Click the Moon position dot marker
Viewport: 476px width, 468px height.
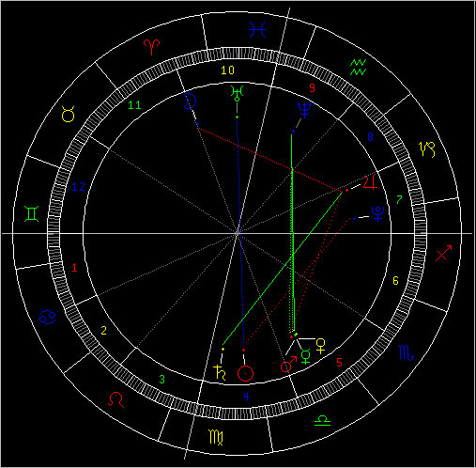coord(197,124)
